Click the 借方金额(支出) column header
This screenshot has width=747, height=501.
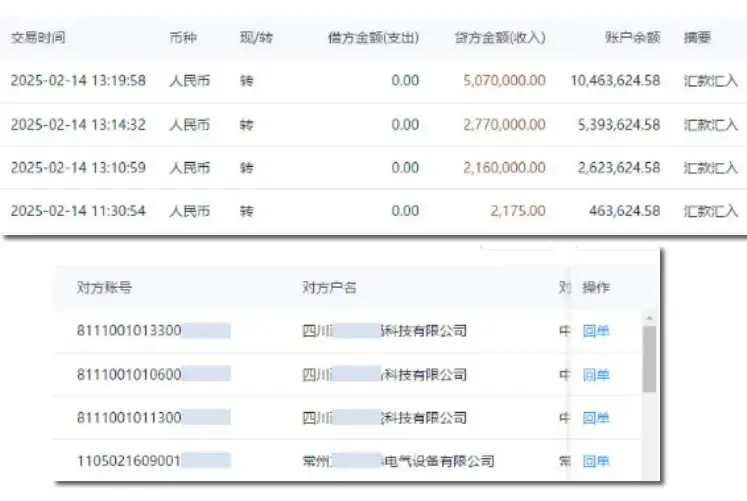(x=374, y=38)
